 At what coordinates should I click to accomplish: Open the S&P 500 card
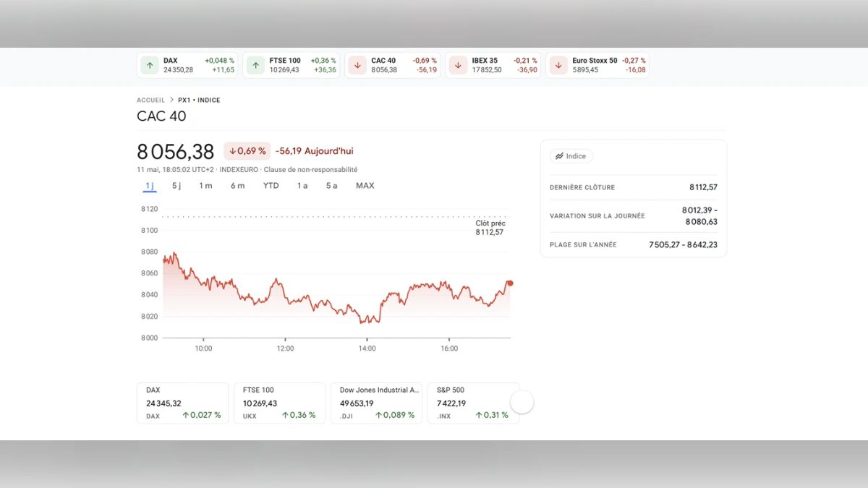point(474,403)
